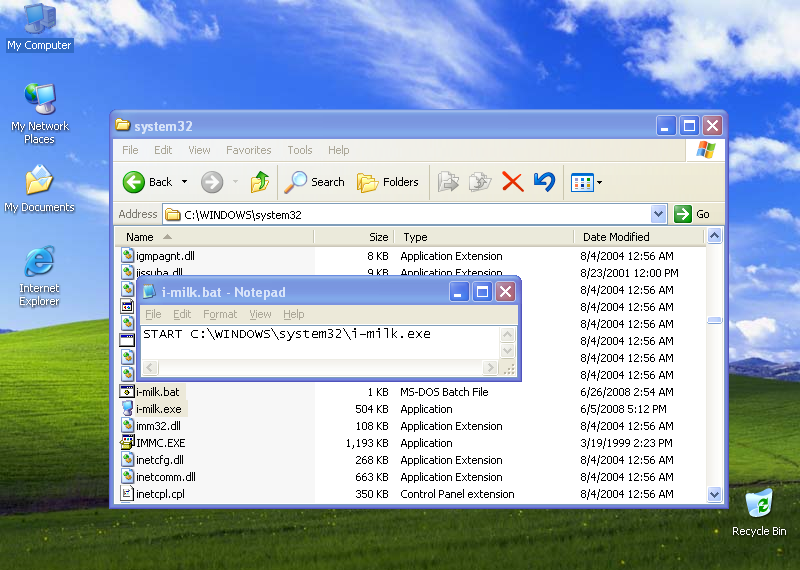Open the Favorites menu in Explorer

point(248,150)
